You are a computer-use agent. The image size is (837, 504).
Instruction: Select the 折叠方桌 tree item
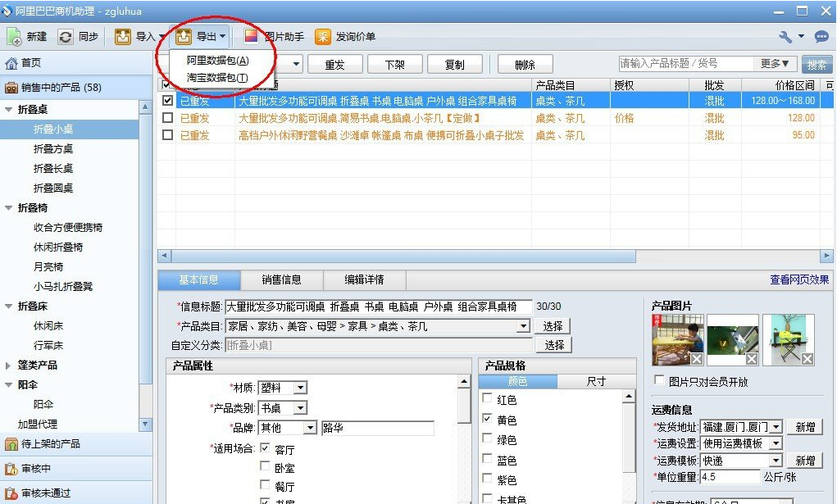tap(53, 149)
